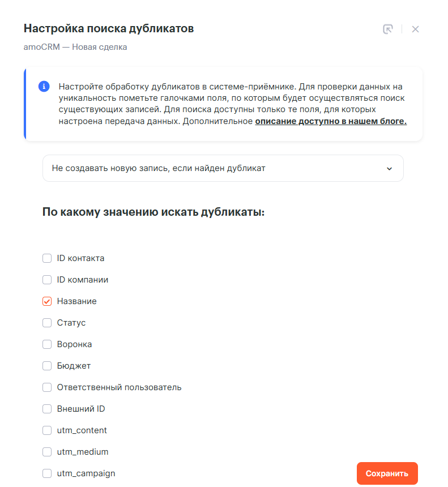Check the Бюджет field checkbox
This screenshot has width=448, height=487.
point(47,366)
